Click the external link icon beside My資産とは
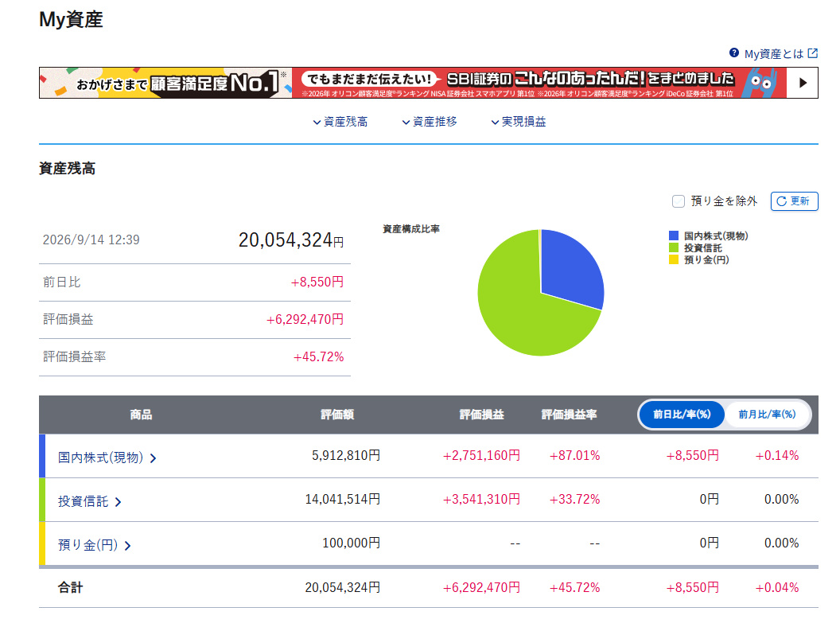Image resolution: width=840 pixels, height=627 pixels. (813, 53)
